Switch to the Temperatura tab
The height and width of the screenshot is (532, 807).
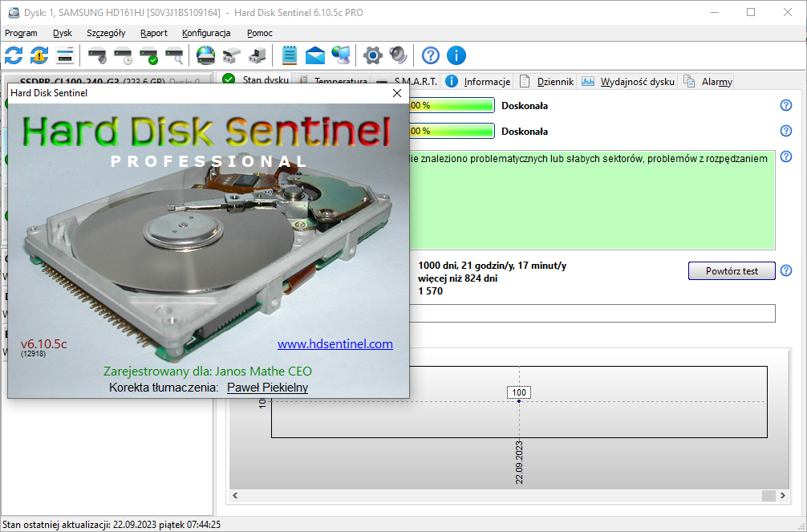click(x=333, y=81)
